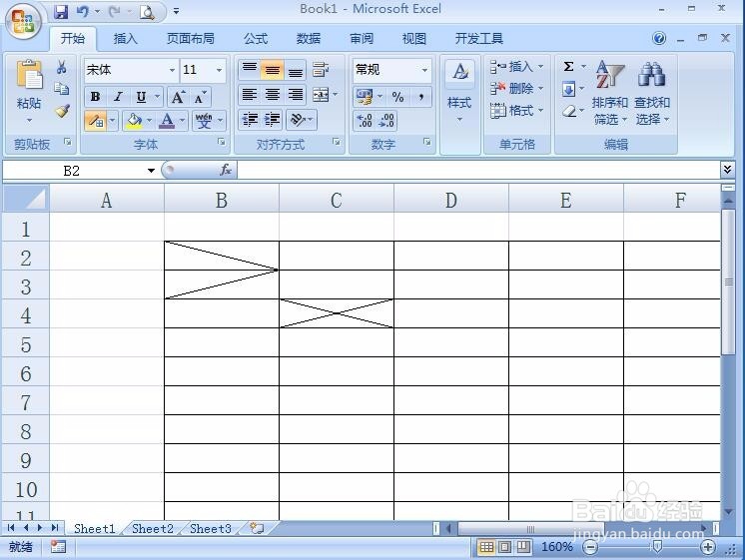Open 字体 dialog launcher
The height and width of the screenshot is (560, 745).
(x=221, y=142)
